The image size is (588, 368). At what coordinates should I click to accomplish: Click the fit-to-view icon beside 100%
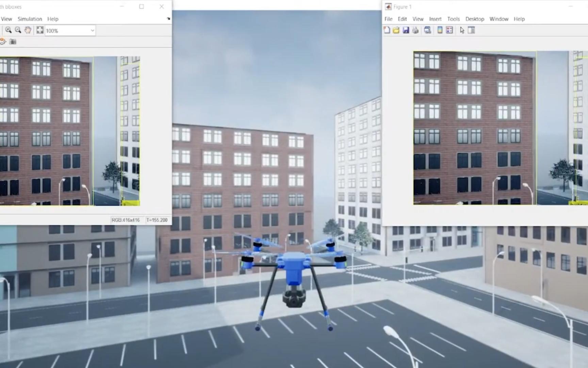pos(40,30)
